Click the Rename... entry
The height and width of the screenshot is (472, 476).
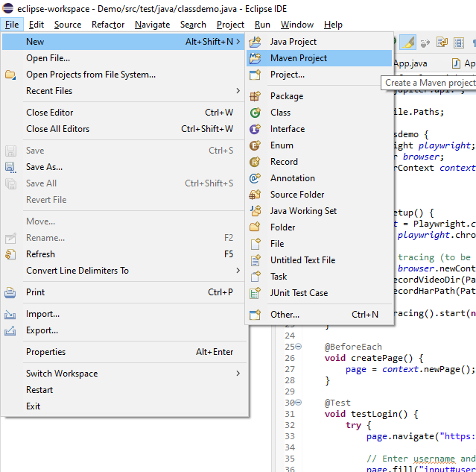[x=123, y=238]
